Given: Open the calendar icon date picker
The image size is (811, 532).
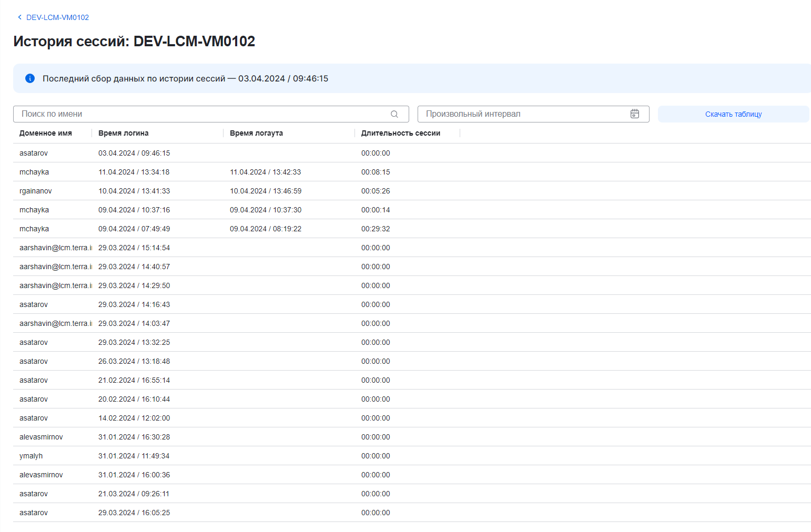Looking at the screenshot, I should click(x=635, y=114).
